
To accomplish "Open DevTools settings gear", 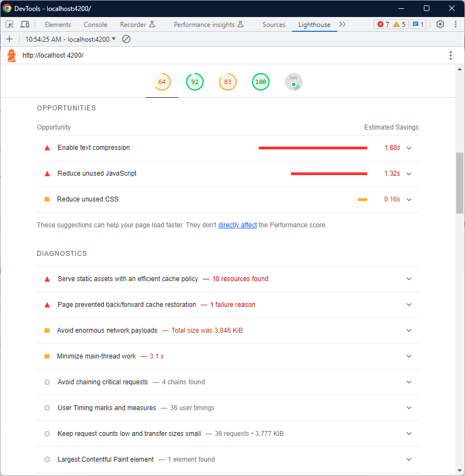I will (440, 24).
